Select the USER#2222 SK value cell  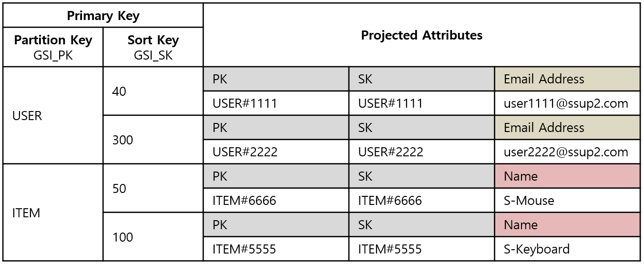[x=422, y=152]
